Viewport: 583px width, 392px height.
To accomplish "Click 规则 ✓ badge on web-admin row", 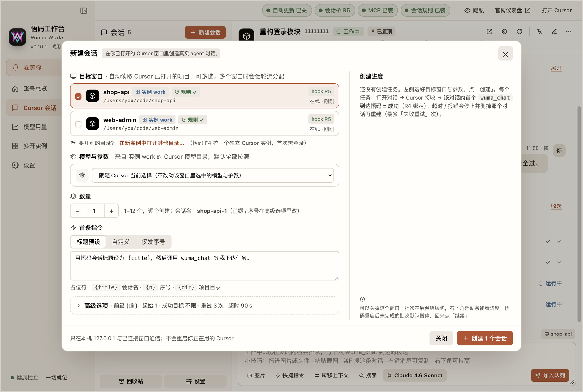I will [193, 120].
